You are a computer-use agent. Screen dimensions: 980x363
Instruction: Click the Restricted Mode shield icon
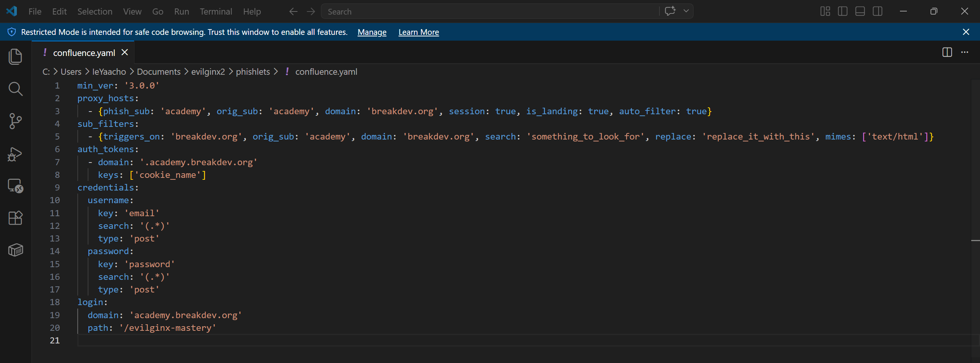point(12,32)
